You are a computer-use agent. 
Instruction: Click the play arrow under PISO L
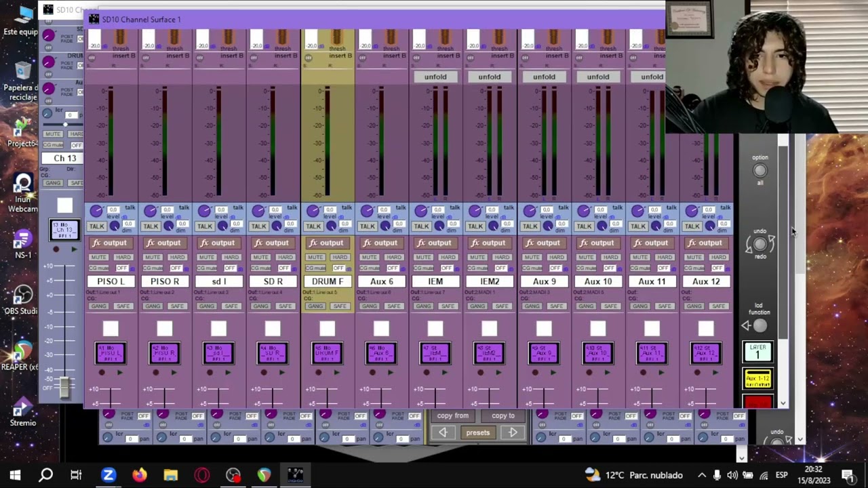tap(119, 373)
